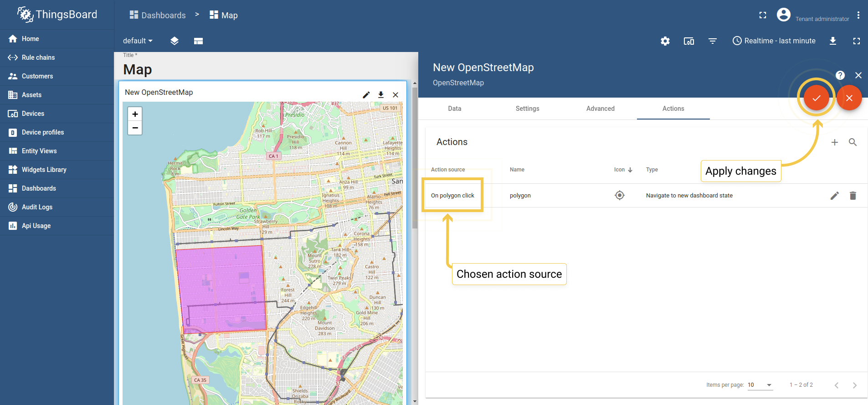Go to Customers section
868x405 pixels.
(57, 76)
